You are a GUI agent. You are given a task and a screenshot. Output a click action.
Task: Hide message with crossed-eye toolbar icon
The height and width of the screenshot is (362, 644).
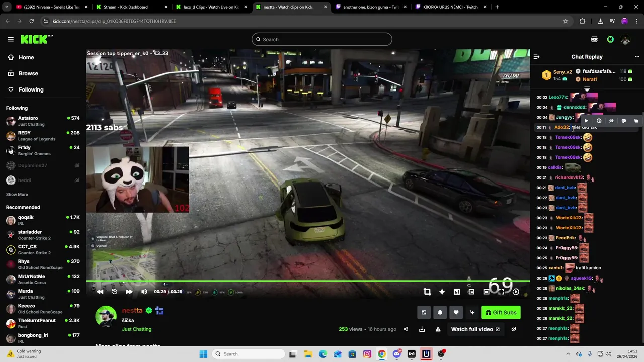(x=611, y=121)
